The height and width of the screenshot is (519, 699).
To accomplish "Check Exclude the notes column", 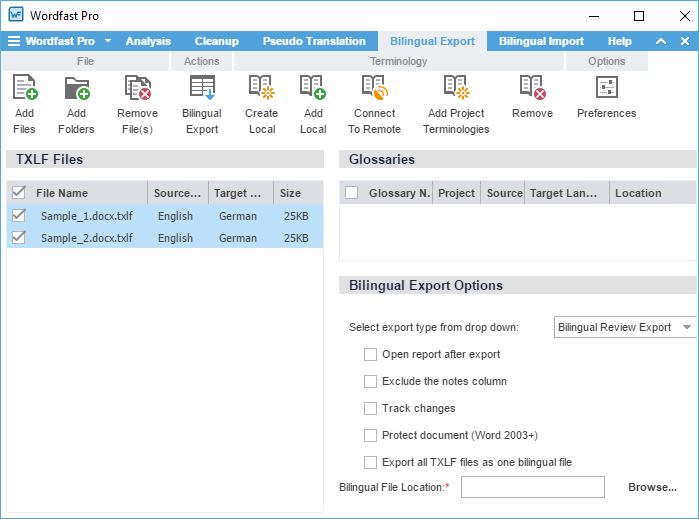I will click(x=371, y=381).
